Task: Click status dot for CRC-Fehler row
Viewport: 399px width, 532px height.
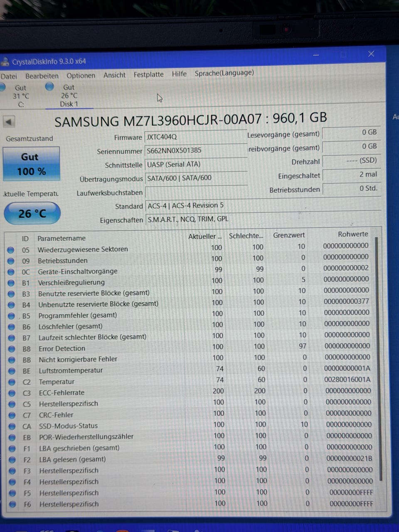Action: (x=12, y=415)
